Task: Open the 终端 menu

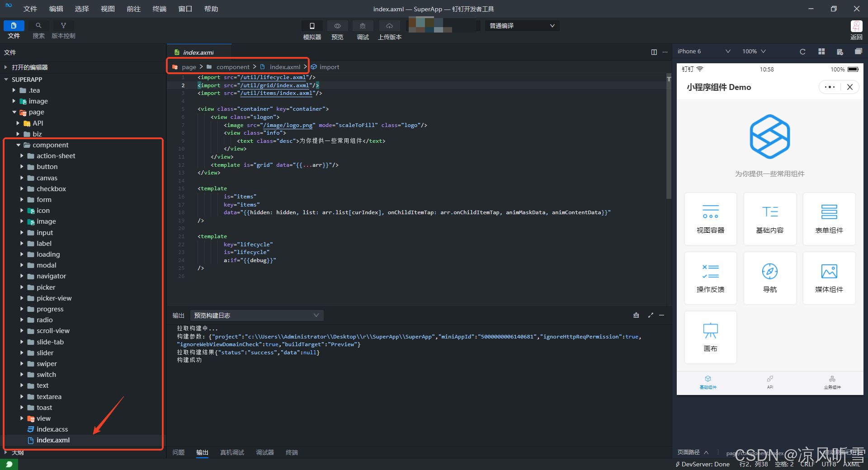Action: [x=159, y=9]
